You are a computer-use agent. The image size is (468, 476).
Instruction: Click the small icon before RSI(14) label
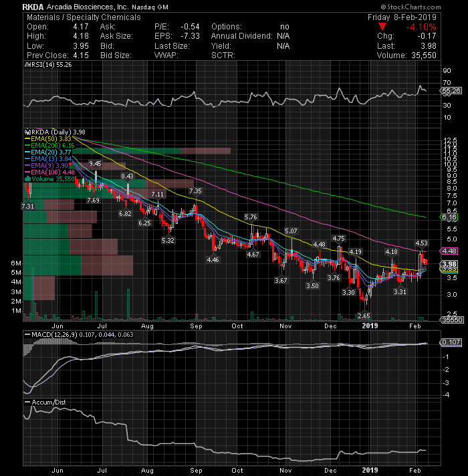(x=27, y=65)
